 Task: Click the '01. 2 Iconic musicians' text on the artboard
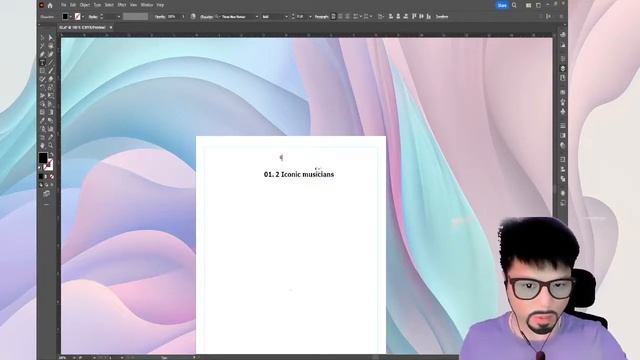(x=299, y=174)
